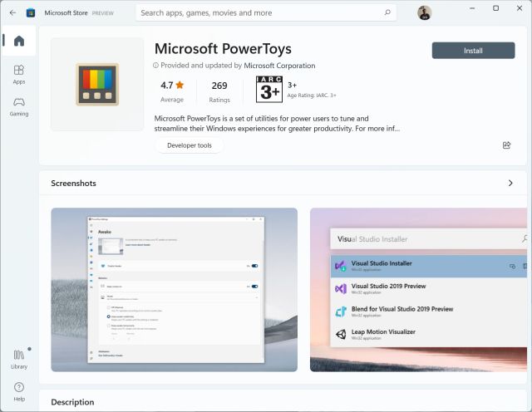Open the Library in the sidebar

tap(19, 360)
